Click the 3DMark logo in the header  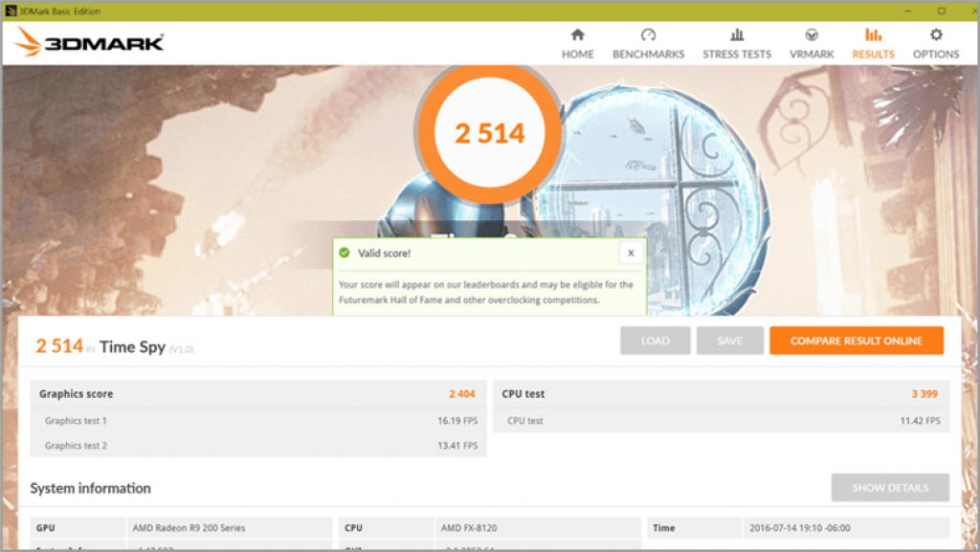pyautogui.click(x=90, y=42)
